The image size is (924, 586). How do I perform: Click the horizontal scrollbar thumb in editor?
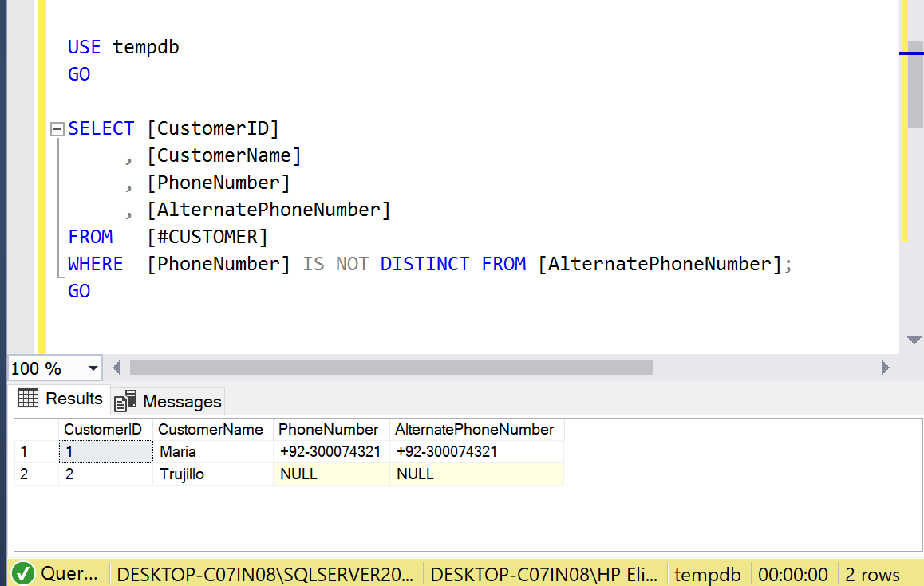(x=391, y=368)
